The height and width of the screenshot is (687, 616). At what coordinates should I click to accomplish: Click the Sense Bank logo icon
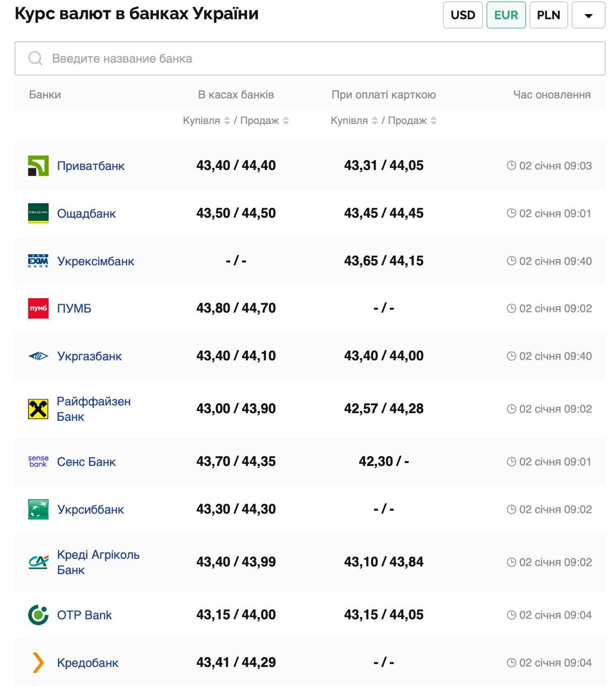click(x=38, y=462)
